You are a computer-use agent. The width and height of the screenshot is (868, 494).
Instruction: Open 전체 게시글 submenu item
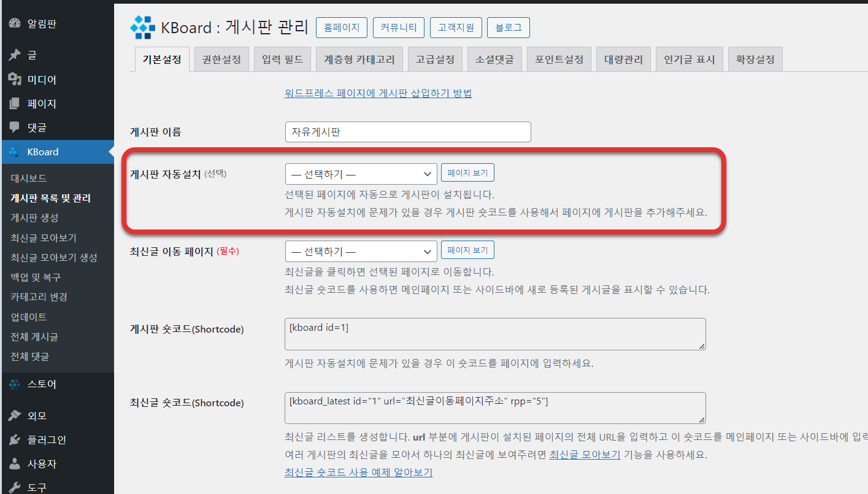tap(34, 337)
